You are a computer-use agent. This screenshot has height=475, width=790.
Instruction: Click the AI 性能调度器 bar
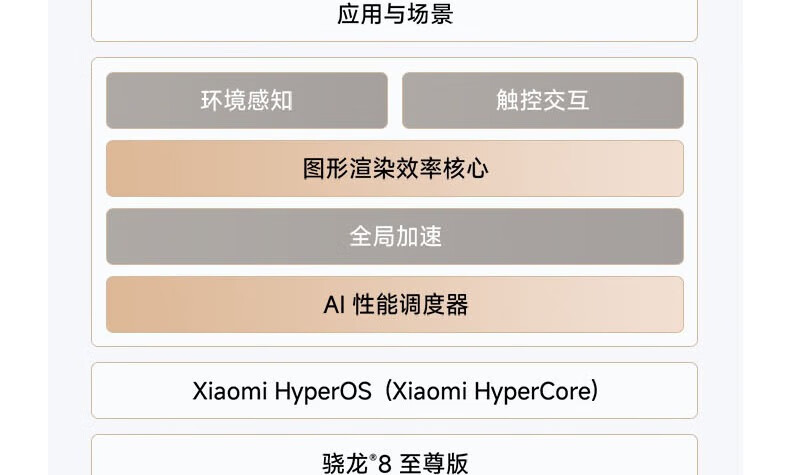394,304
